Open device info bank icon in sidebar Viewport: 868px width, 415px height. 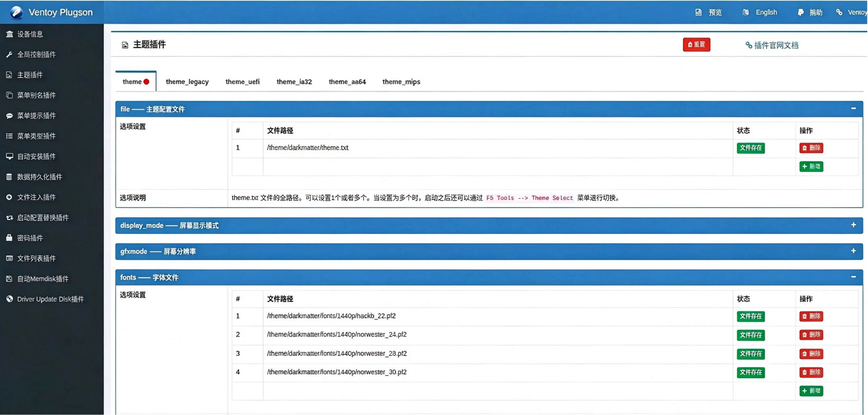(x=9, y=34)
